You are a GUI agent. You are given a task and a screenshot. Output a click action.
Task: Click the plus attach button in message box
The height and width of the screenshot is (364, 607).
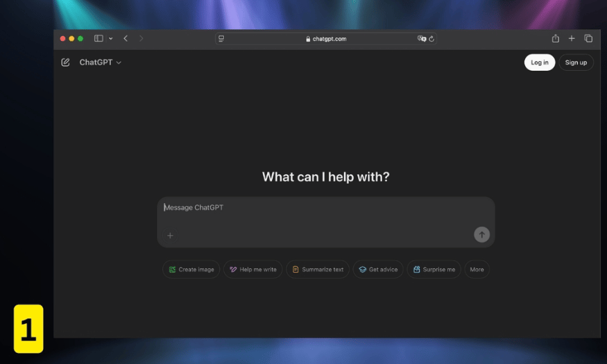point(170,235)
